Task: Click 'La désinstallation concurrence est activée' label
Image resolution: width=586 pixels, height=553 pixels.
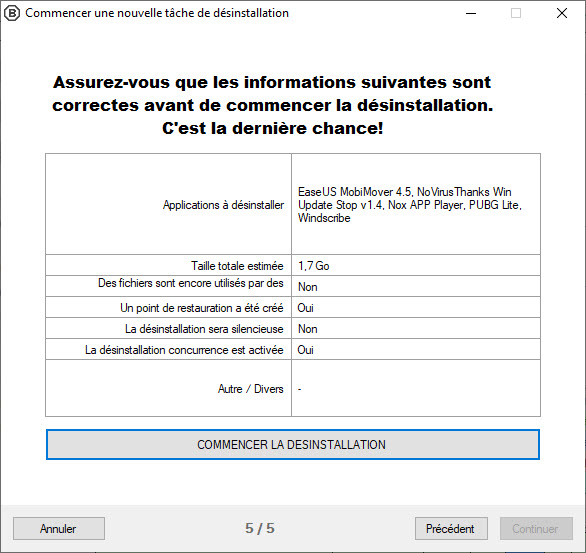Action: click(x=184, y=350)
